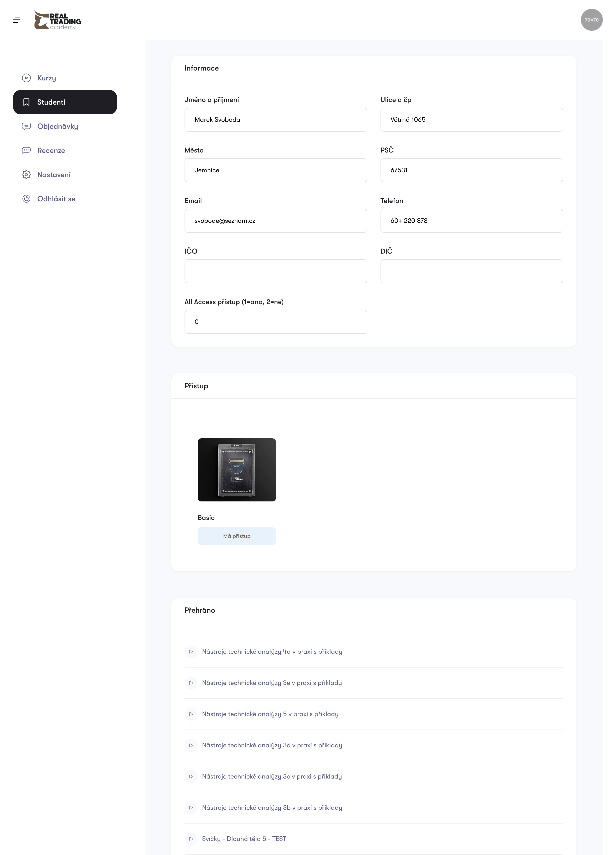Screen dimensions: 616x855
Task: Log out via Odhlásit se
Action: (65, 199)
